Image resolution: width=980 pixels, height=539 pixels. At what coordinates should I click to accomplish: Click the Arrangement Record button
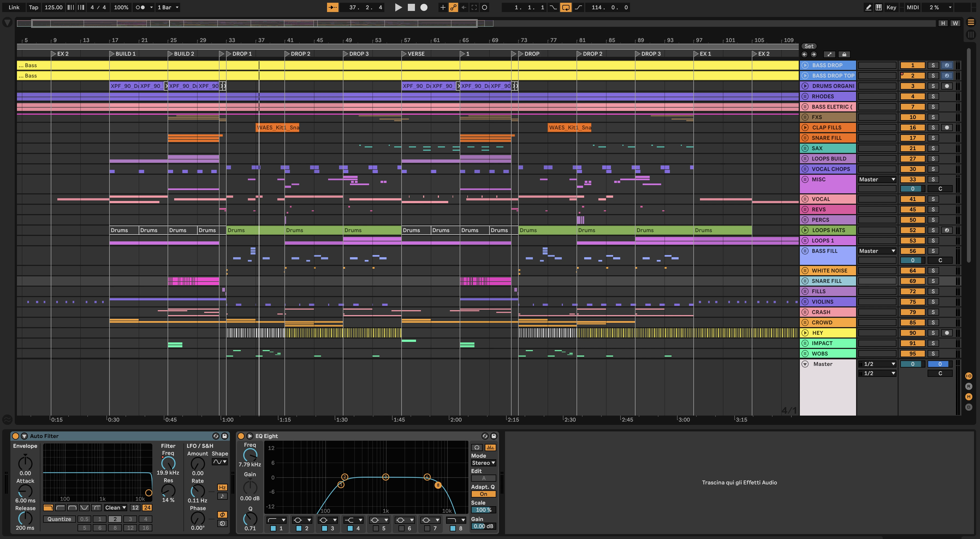(x=424, y=7)
